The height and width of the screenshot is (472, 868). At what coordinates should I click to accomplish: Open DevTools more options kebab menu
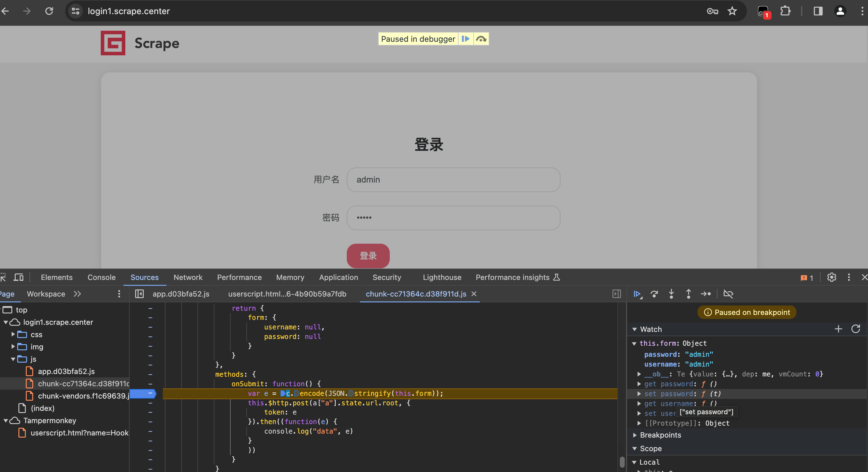pyautogui.click(x=849, y=277)
